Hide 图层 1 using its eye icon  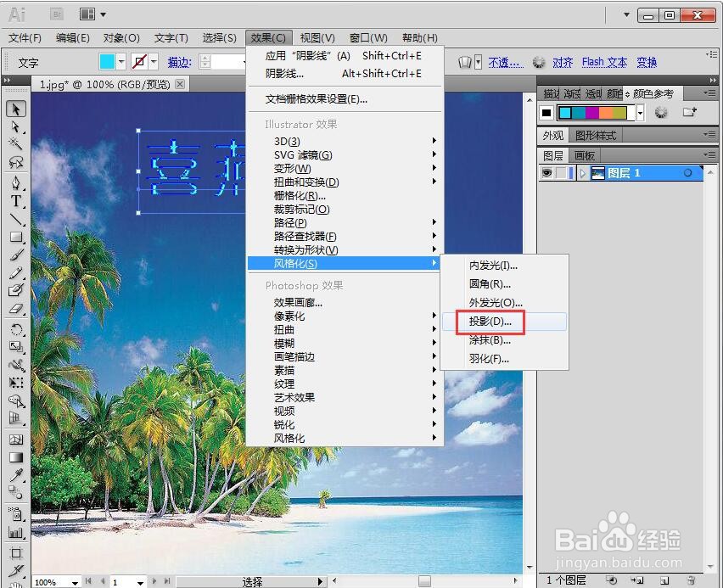(546, 172)
